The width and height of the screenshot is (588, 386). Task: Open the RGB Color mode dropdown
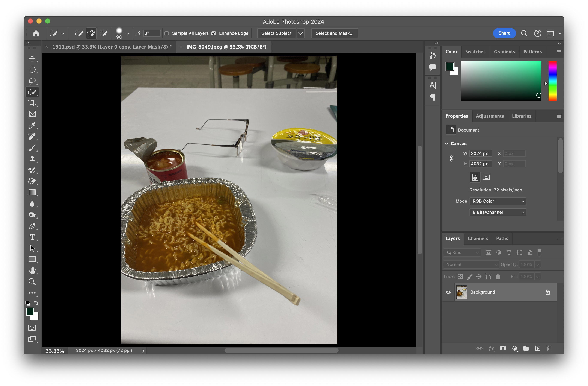click(497, 201)
